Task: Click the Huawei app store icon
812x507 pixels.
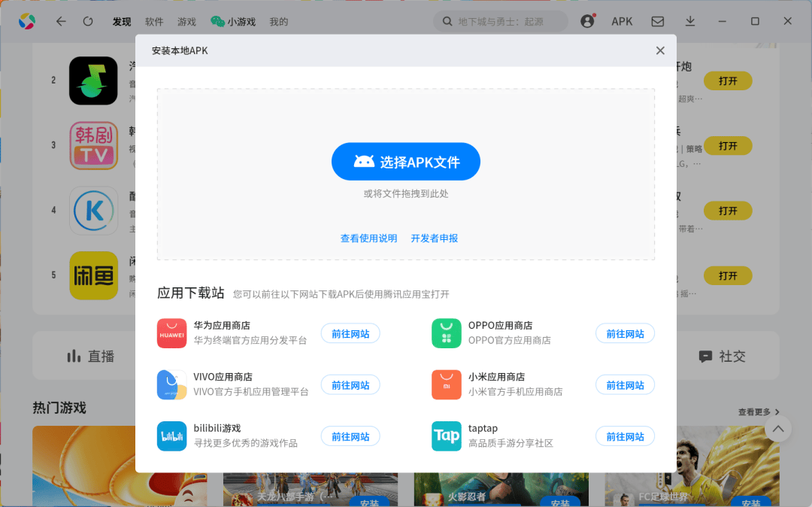Action: 172,333
